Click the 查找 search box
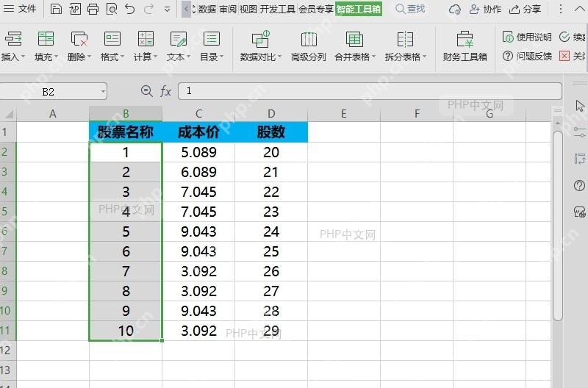Screen dimensions: 588x388 (410, 9)
